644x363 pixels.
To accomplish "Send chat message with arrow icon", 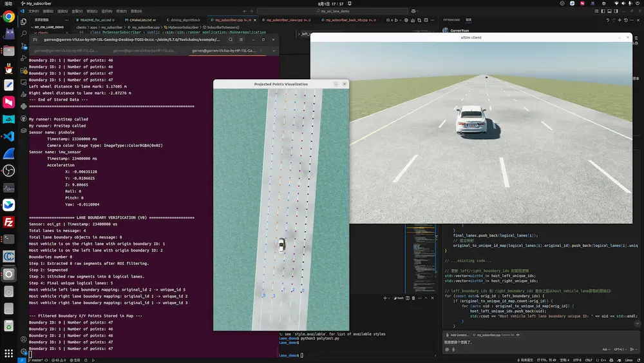I will click(632, 349).
